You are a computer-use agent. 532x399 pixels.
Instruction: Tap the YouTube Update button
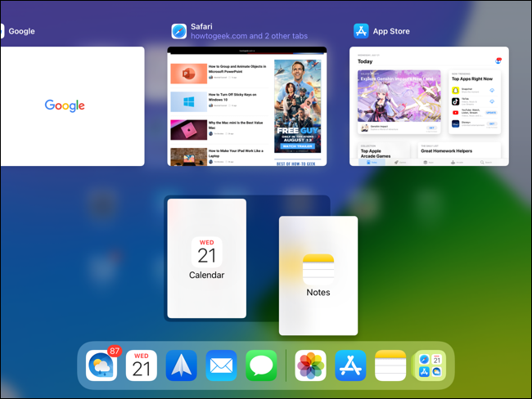[x=491, y=113]
